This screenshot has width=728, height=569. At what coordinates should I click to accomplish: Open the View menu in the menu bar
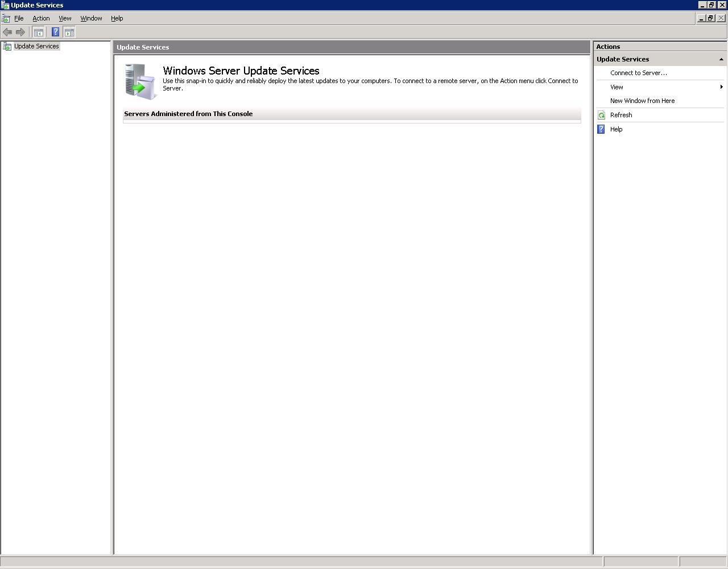[x=65, y=18]
